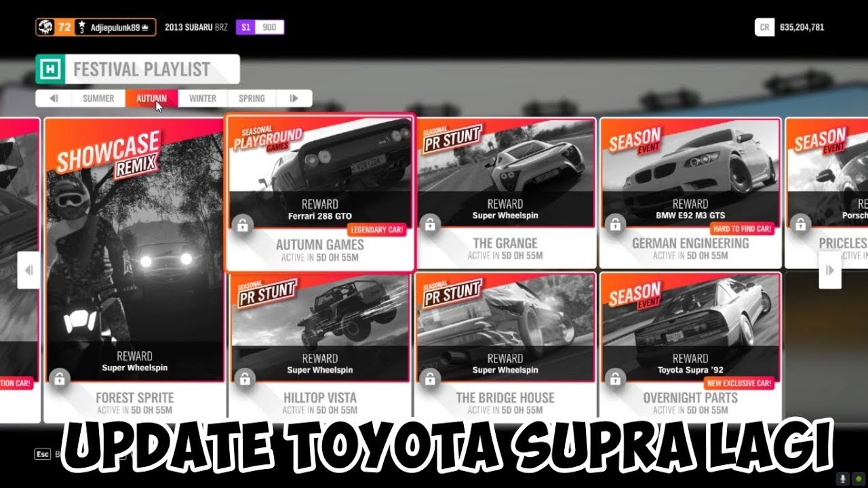Click the credits balance 635,204,781
Image resolution: width=868 pixels, height=488 pixels.
click(802, 28)
